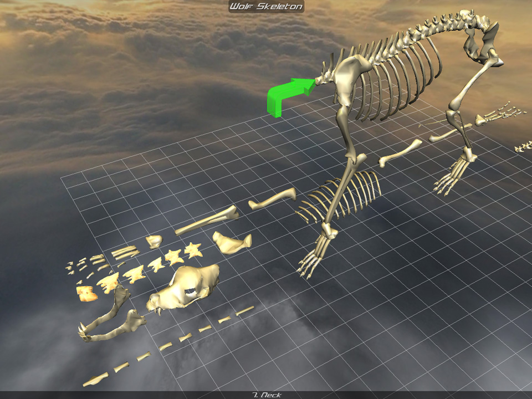The height and width of the screenshot is (399, 532).
Task: Click the '7. Neck' step label
Action: [267, 395]
